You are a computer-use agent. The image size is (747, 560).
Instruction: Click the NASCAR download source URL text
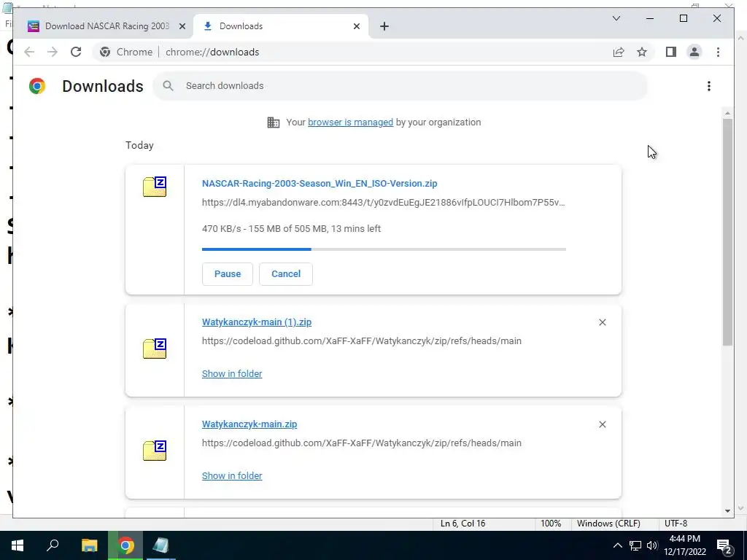pos(383,203)
